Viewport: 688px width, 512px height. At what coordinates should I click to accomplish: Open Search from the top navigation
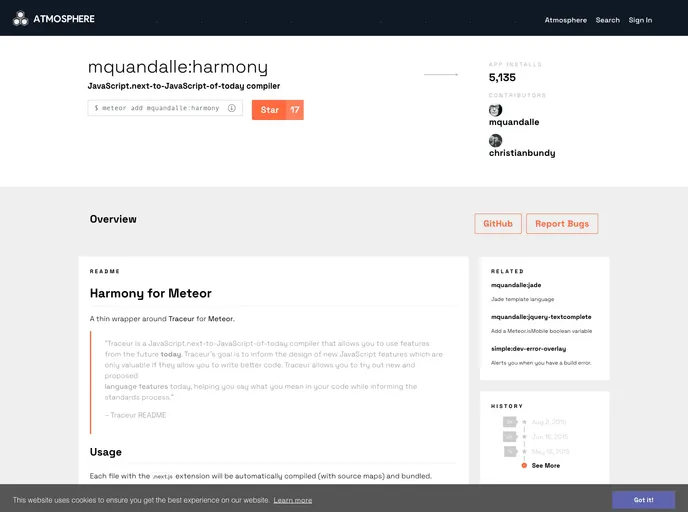[x=607, y=20]
